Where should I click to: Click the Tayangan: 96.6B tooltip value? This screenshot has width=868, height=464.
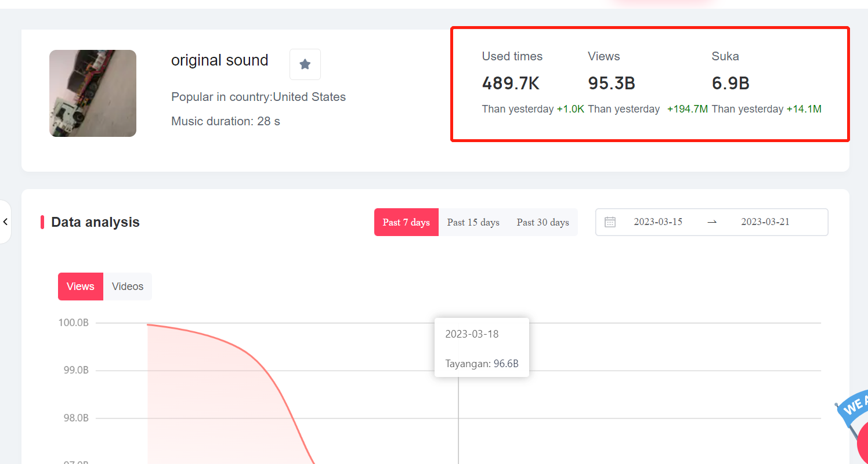coord(482,364)
